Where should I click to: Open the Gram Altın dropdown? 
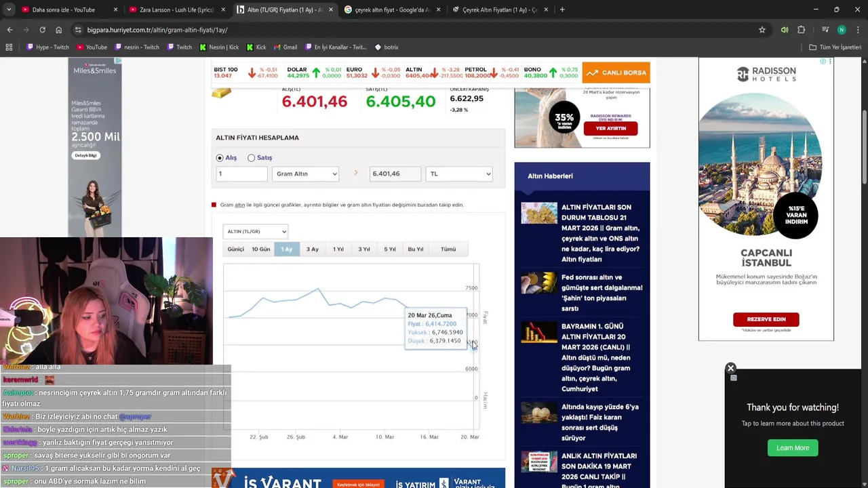305,174
